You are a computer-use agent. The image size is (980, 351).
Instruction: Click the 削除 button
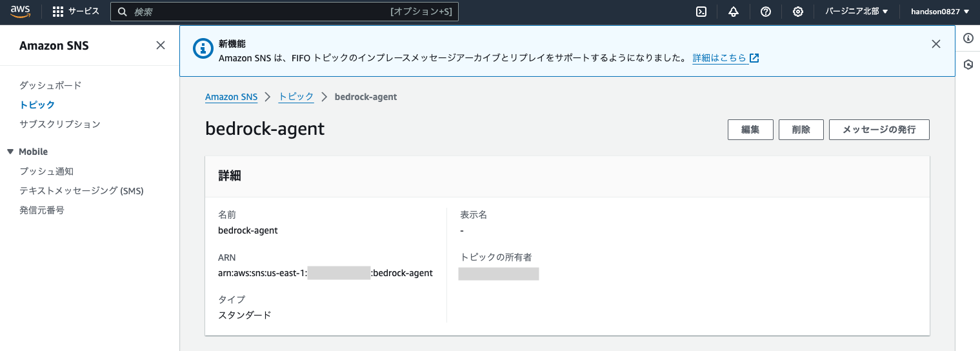(801, 130)
